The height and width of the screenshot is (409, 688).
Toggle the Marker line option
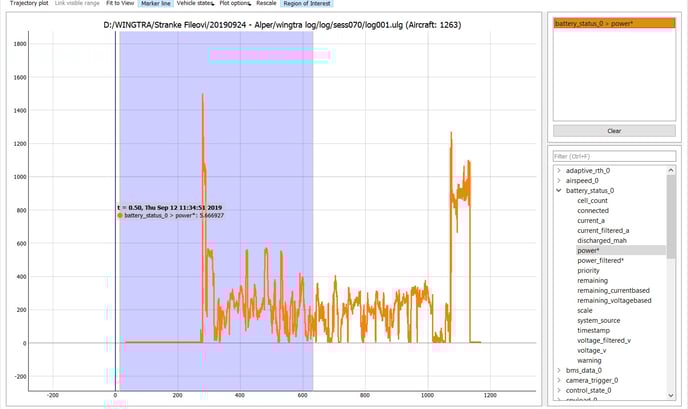(x=155, y=4)
